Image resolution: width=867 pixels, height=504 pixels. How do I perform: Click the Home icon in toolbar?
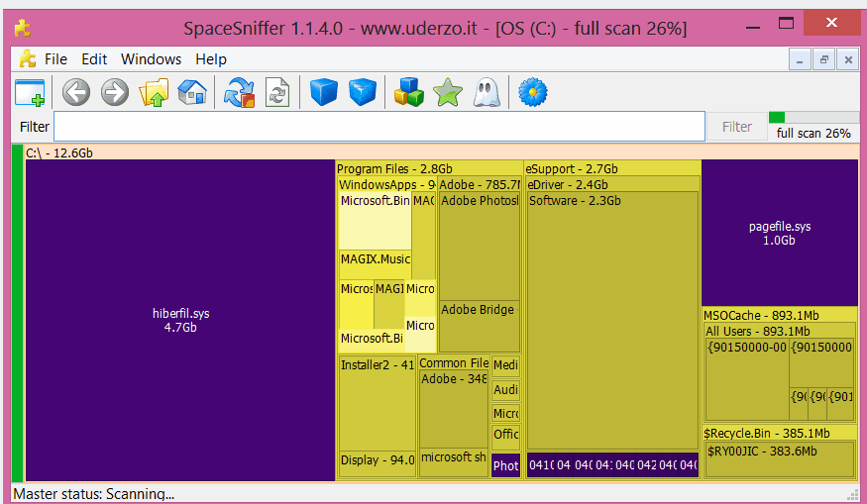(192, 92)
